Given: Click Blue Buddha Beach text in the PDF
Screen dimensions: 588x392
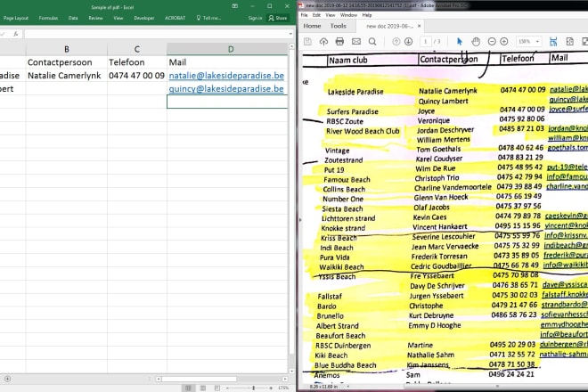Looking at the screenshot, I should tap(345, 365).
